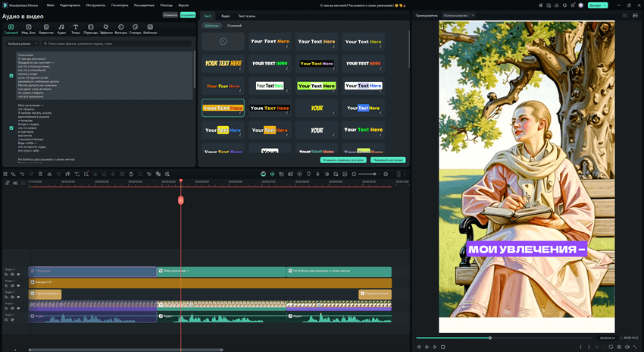The image size is (644, 352).
Task: Switch to the 'Текст в речь' tab
Action: (247, 15)
